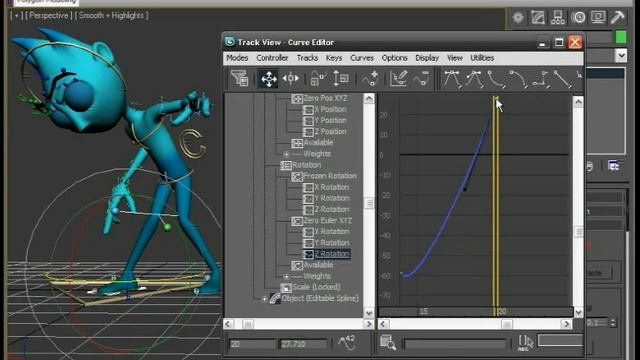This screenshot has height=360, width=640.
Task: Set tangents to Linear
Action: 562,79
